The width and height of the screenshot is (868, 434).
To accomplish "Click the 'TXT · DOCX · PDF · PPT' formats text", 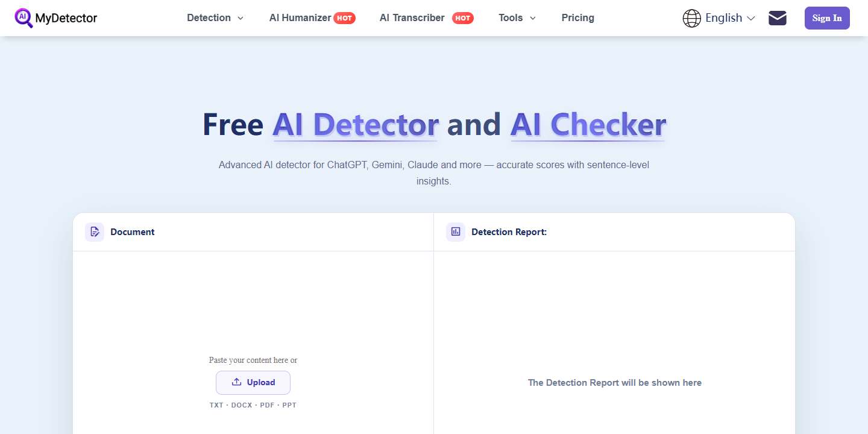I will (253, 405).
